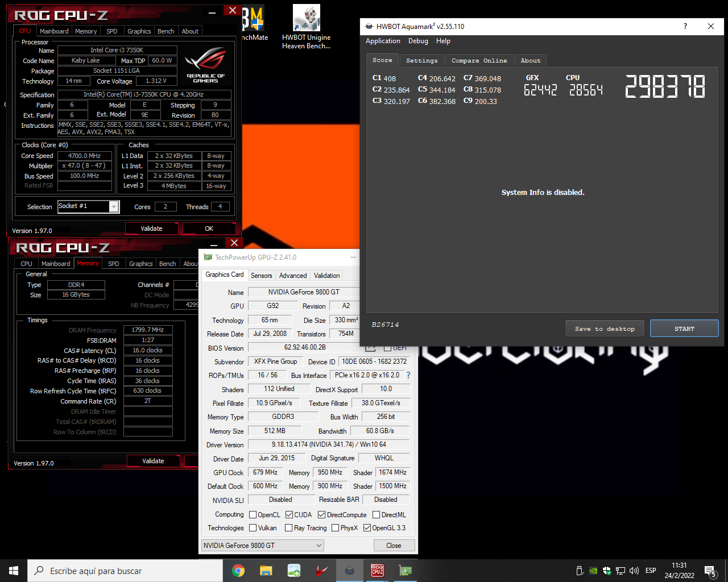Toggle the PhysX checkbox

coord(336,528)
